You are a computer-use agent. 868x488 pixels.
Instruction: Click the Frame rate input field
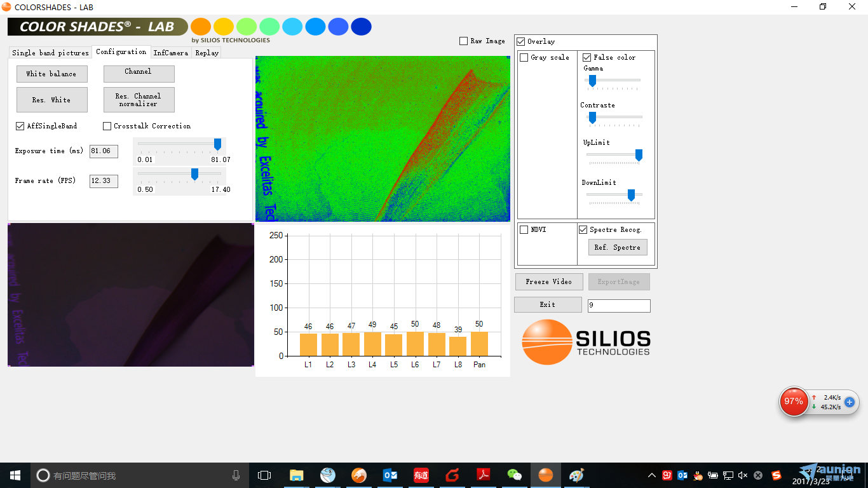(104, 181)
